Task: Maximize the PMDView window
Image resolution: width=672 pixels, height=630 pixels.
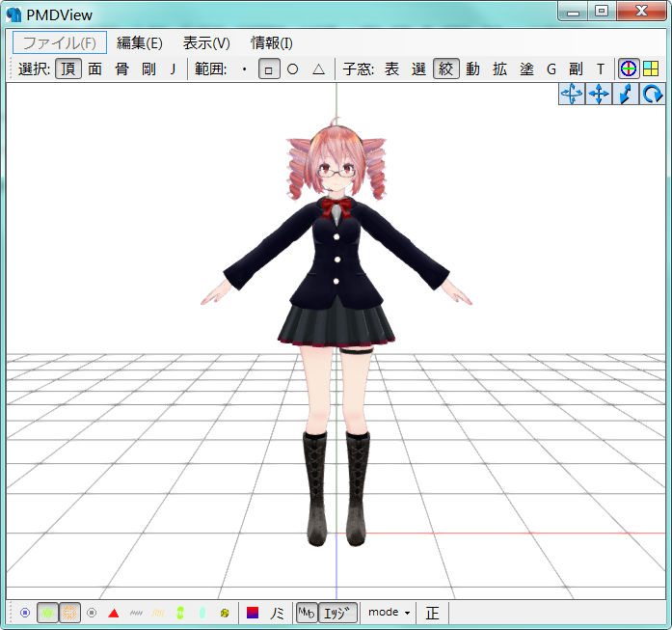Action: [x=603, y=12]
